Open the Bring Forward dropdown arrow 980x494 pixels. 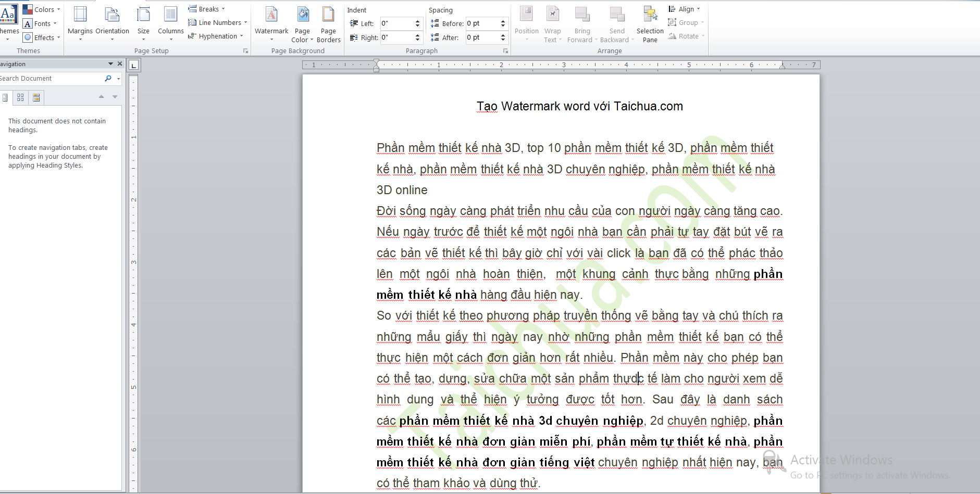(x=596, y=40)
